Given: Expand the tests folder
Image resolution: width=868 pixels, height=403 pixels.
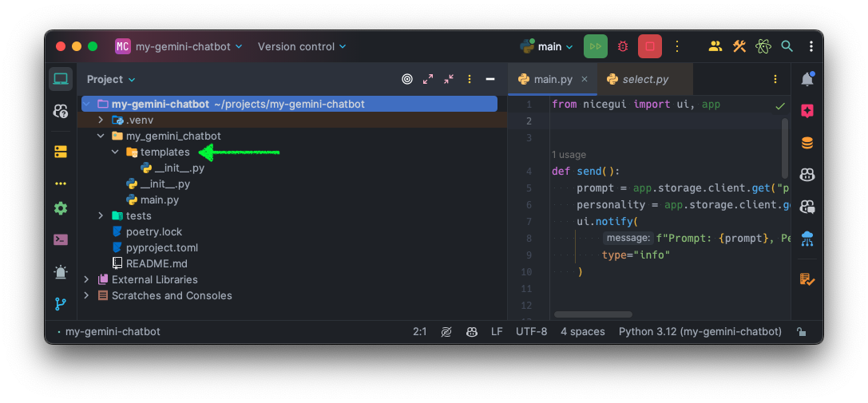Looking at the screenshot, I should 101,215.
